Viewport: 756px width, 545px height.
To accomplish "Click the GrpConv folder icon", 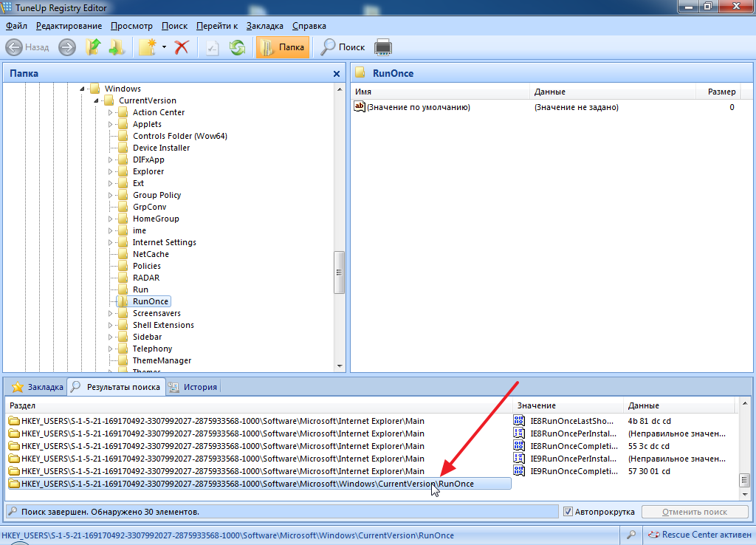I will (x=123, y=207).
